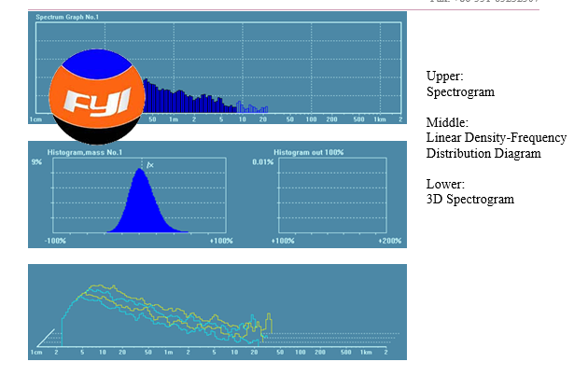Click the '0.01%' axis label
588x376 pixels.
pos(263,162)
